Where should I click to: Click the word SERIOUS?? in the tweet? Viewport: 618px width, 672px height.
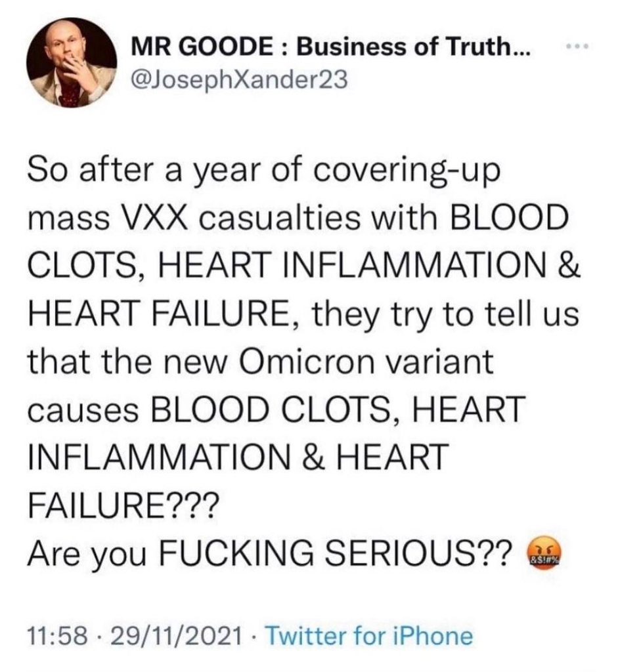tap(418, 551)
